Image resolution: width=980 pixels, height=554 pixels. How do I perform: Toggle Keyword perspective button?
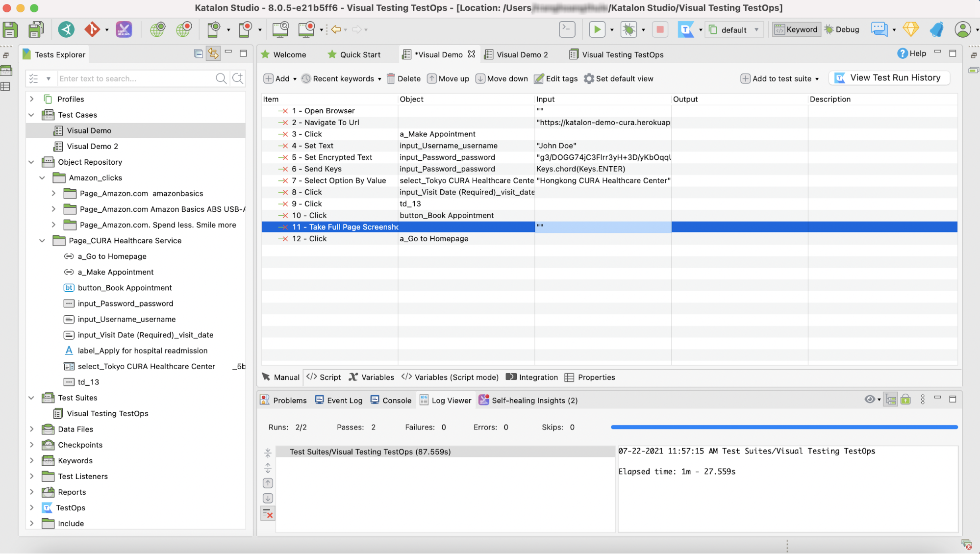(796, 29)
